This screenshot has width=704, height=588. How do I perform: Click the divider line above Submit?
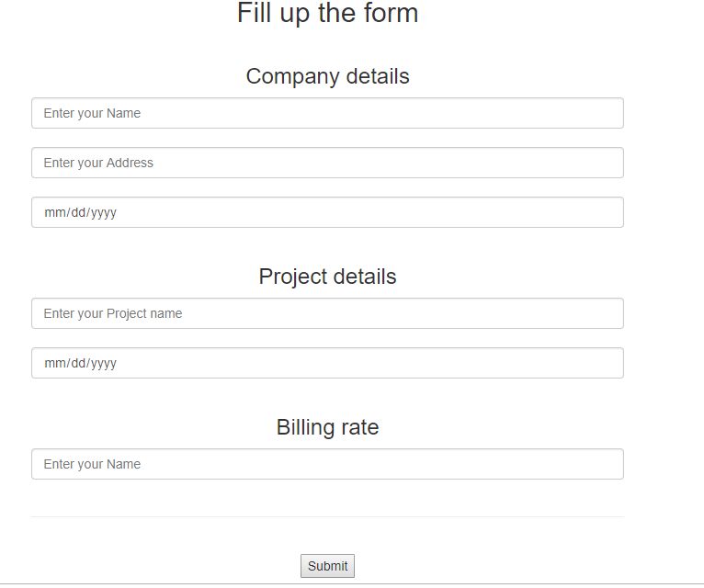pos(327,516)
